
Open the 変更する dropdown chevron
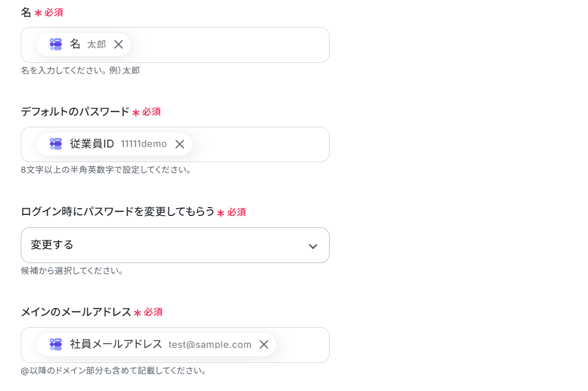(x=313, y=246)
